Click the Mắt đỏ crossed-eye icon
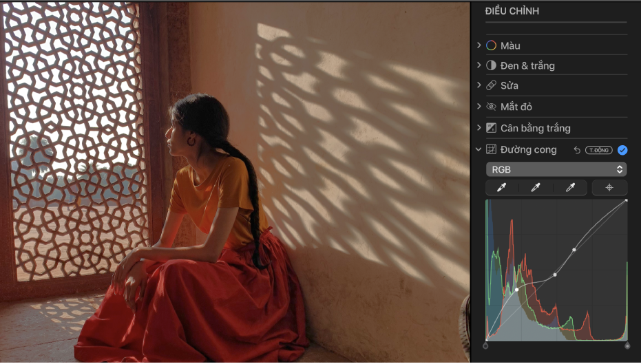The width and height of the screenshot is (641, 364). click(491, 107)
